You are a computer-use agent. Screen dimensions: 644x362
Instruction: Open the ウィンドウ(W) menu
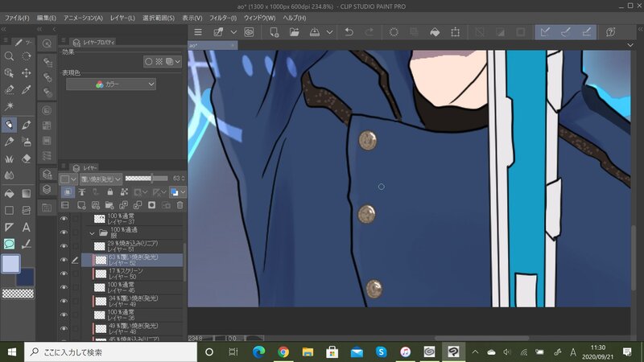[x=259, y=18]
